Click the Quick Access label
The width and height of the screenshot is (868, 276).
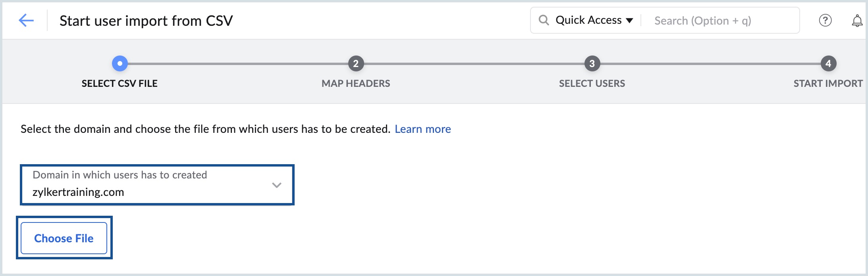(588, 20)
